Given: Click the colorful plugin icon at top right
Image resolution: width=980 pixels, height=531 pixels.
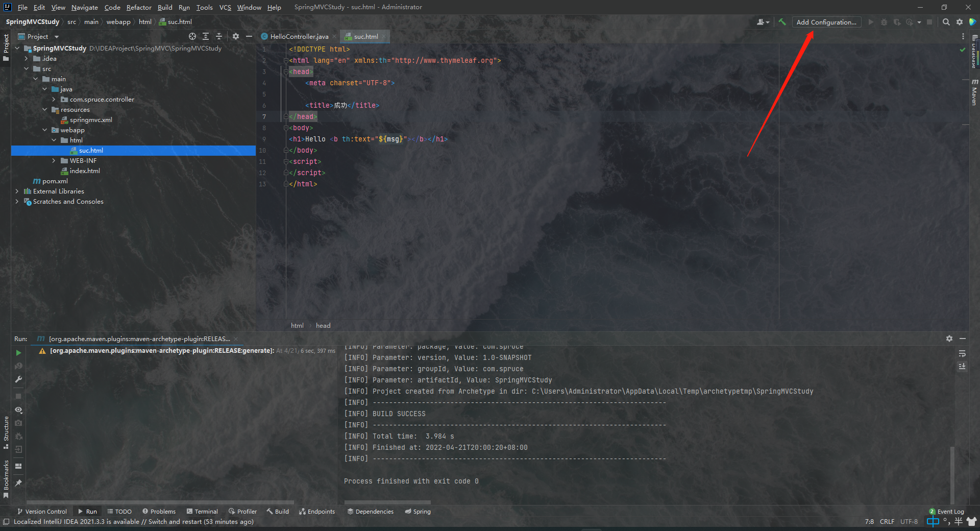Looking at the screenshot, I should (973, 22).
